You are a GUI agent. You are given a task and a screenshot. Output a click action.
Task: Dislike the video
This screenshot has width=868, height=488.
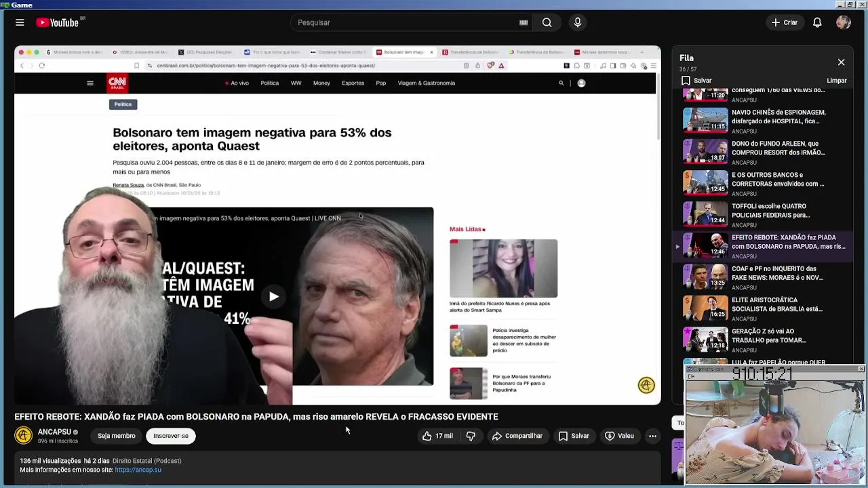tap(471, 436)
